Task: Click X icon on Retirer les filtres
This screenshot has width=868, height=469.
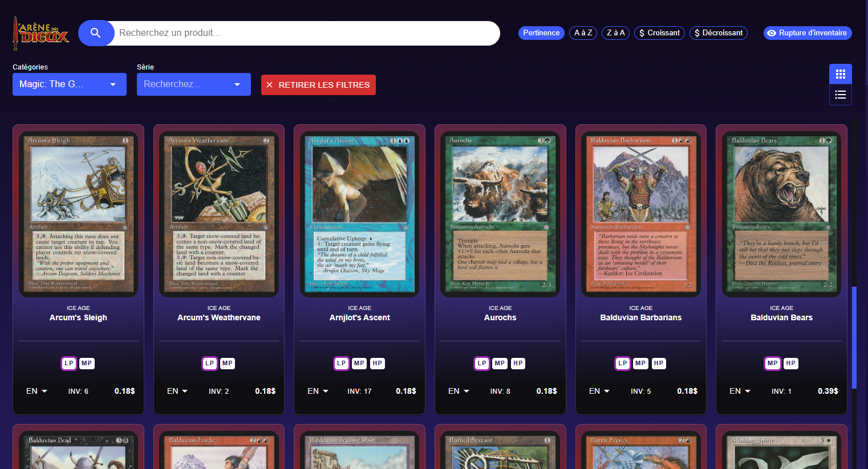Action: coord(270,85)
